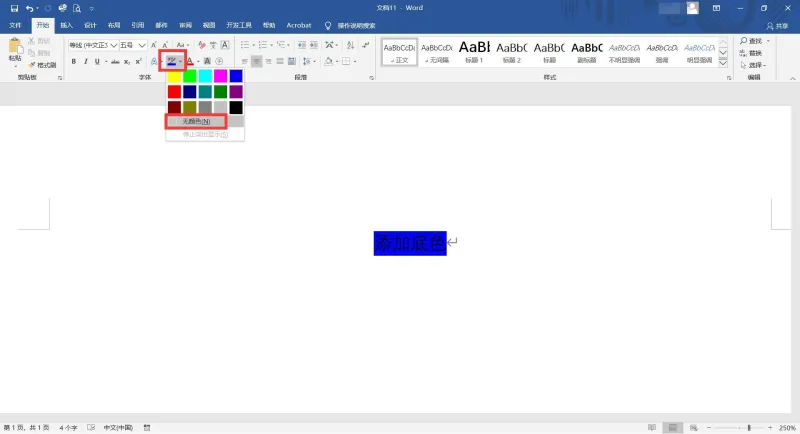This screenshot has width=800, height=434.
Task: Toggle Italic formatting
Action: click(x=85, y=62)
